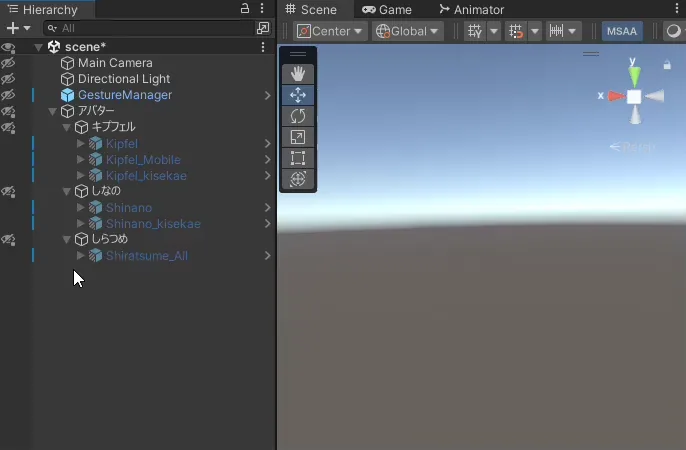Select the Hand view tool

tap(298, 74)
